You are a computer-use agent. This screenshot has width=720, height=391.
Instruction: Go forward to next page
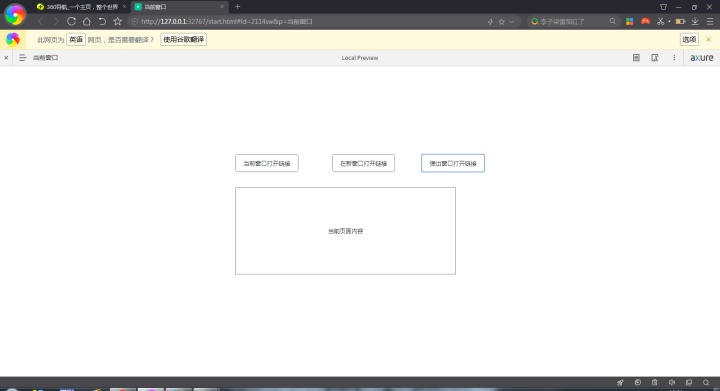point(56,22)
